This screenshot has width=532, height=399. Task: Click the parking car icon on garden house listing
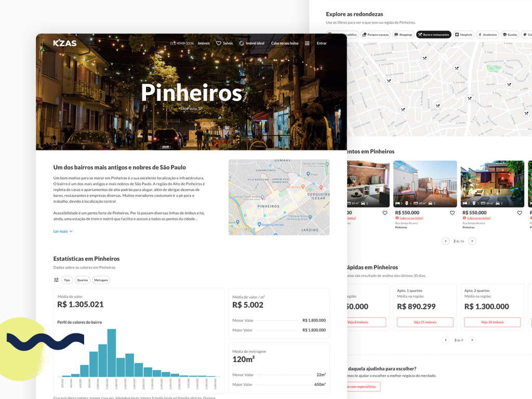tap(497, 203)
